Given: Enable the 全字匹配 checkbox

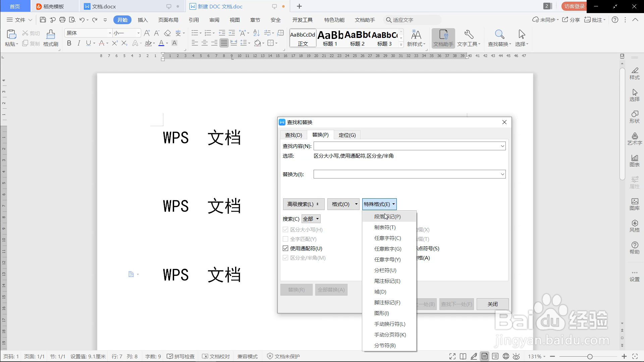Looking at the screenshot, I should (285, 239).
